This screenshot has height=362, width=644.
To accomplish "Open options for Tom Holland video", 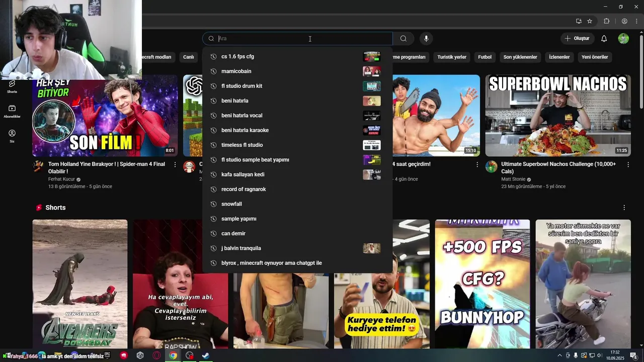I will pyautogui.click(x=175, y=164).
